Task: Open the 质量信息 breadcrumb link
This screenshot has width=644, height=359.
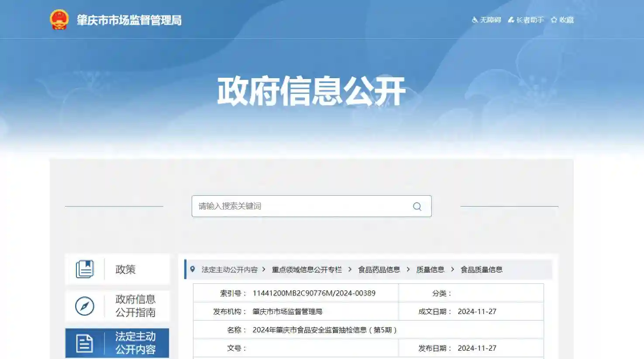Action: 431,269
